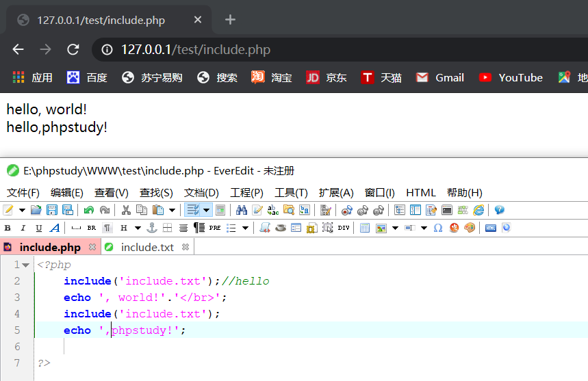Toggle Italic formatting button

[23, 228]
